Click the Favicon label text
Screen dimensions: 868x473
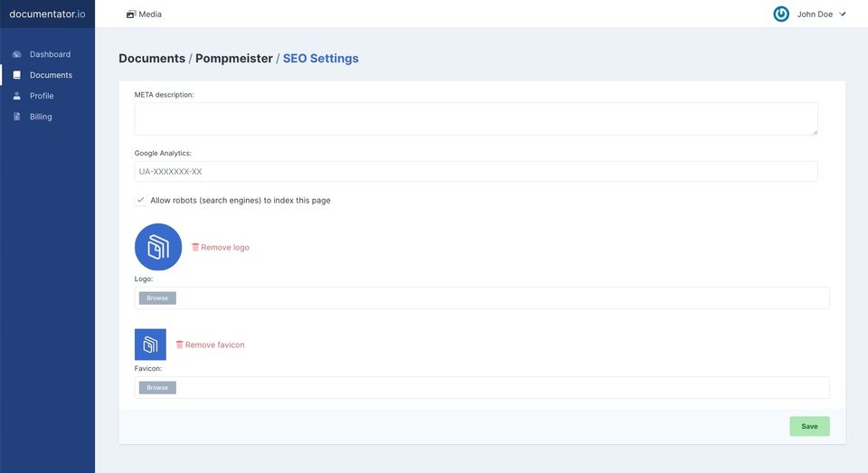[x=147, y=368]
